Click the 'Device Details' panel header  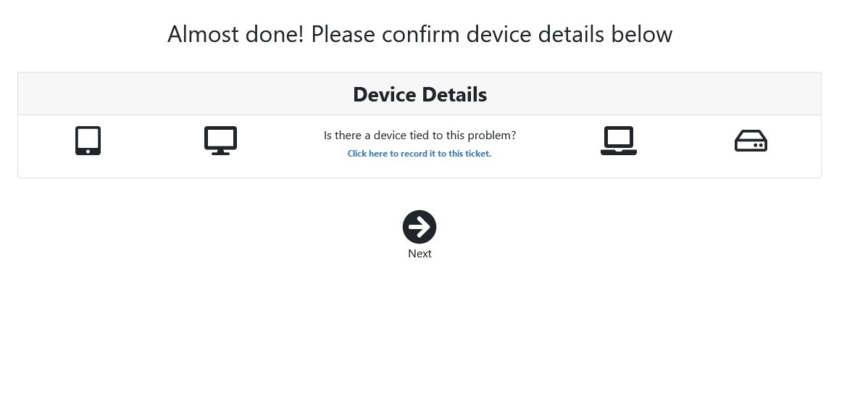point(420,94)
